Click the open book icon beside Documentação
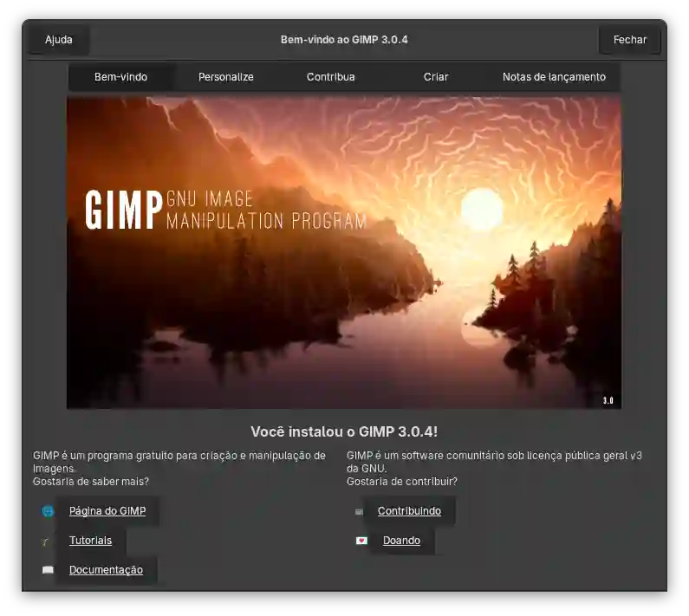The height and width of the screenshot is (616, 689). 48,570
